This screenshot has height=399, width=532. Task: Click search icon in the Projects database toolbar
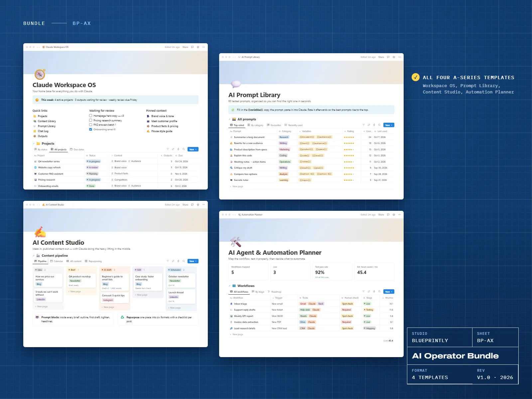[184, 149]
